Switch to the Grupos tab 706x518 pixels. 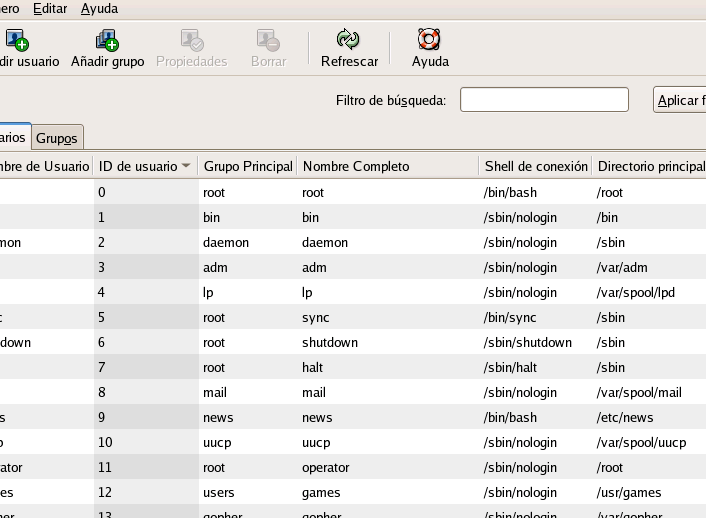coord(57,137)
